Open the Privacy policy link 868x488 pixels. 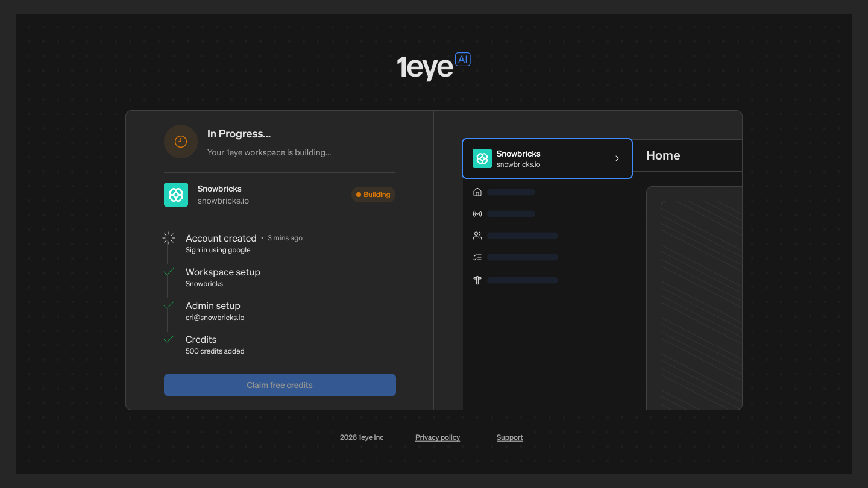tap(438, 437)
